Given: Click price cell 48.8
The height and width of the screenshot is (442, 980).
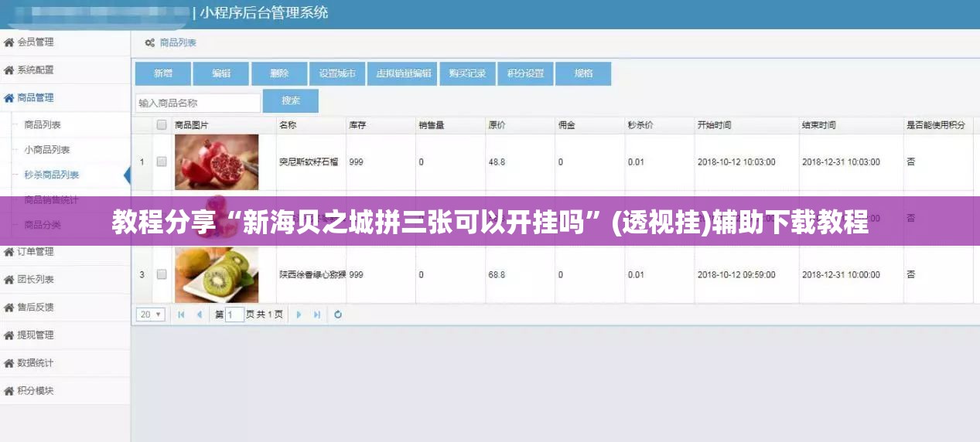Looking at the screenshot, I should coord(497,162).
